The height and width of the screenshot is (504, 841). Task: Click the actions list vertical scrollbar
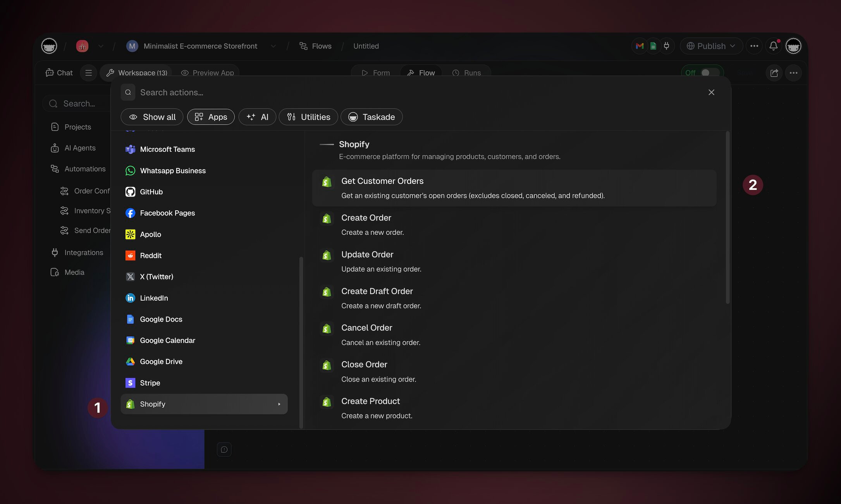click(727, 217)
